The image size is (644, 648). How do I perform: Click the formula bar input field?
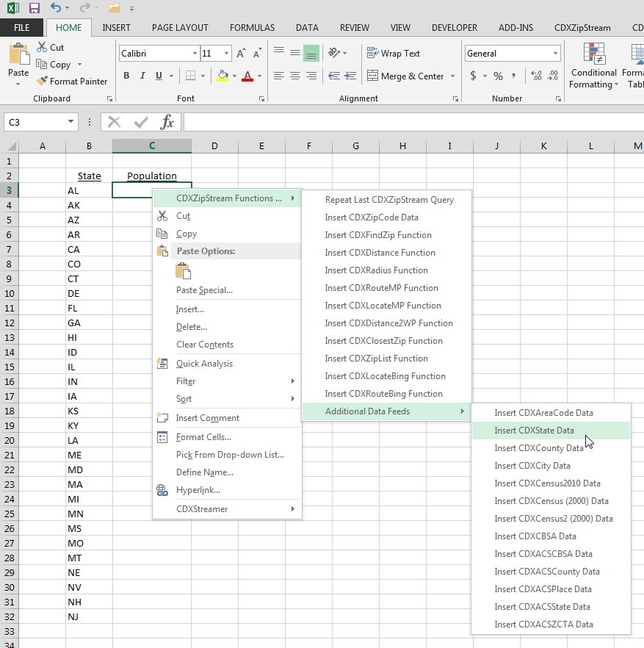click(x=413, y=122)
